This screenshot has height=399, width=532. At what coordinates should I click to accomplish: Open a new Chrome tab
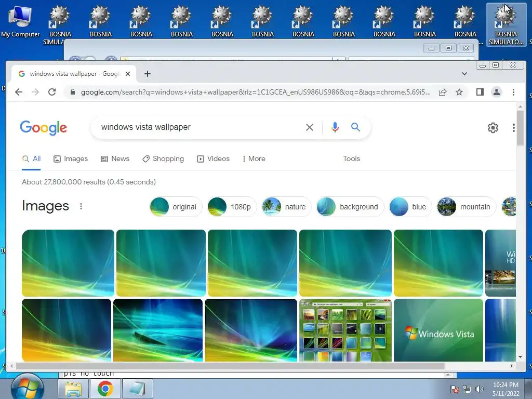point(147,74)
